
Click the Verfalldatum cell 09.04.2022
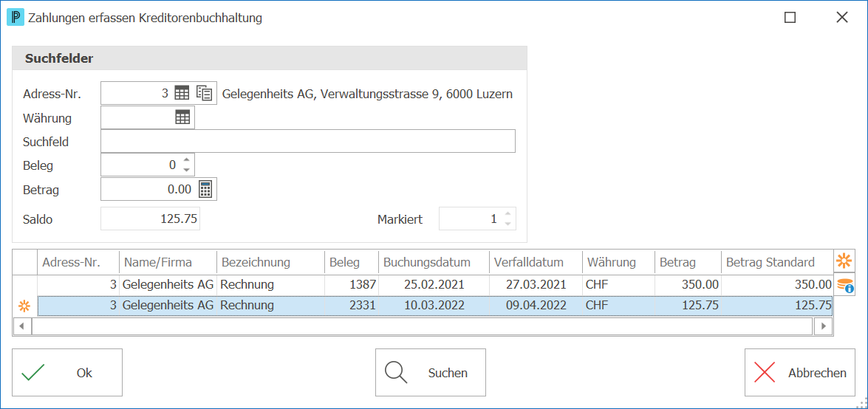coord(536,306)
